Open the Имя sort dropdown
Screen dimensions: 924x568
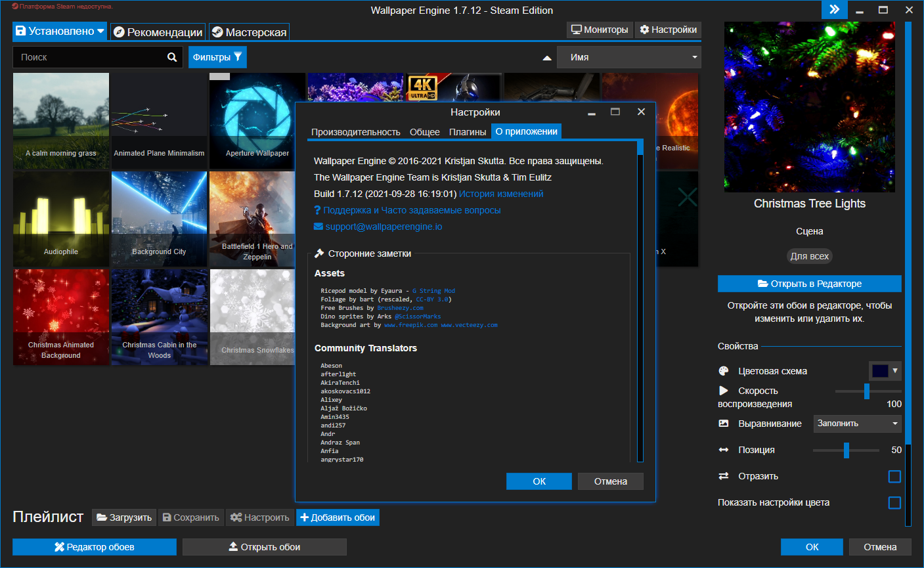point(629,57)
